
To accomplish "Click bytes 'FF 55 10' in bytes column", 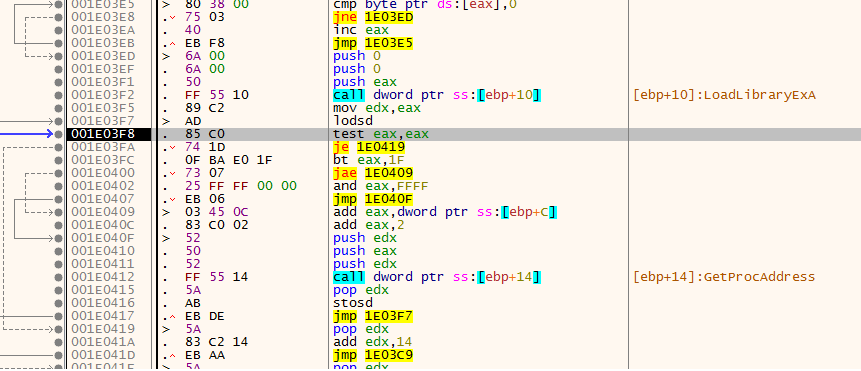I will pyautogui.click(x=217, y=95).
